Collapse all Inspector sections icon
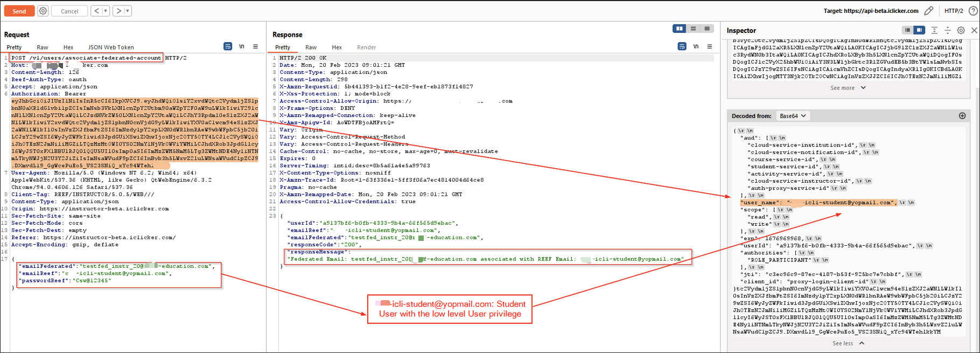The height and width of the screenshot is (353, 980). (x=948, y=30)
